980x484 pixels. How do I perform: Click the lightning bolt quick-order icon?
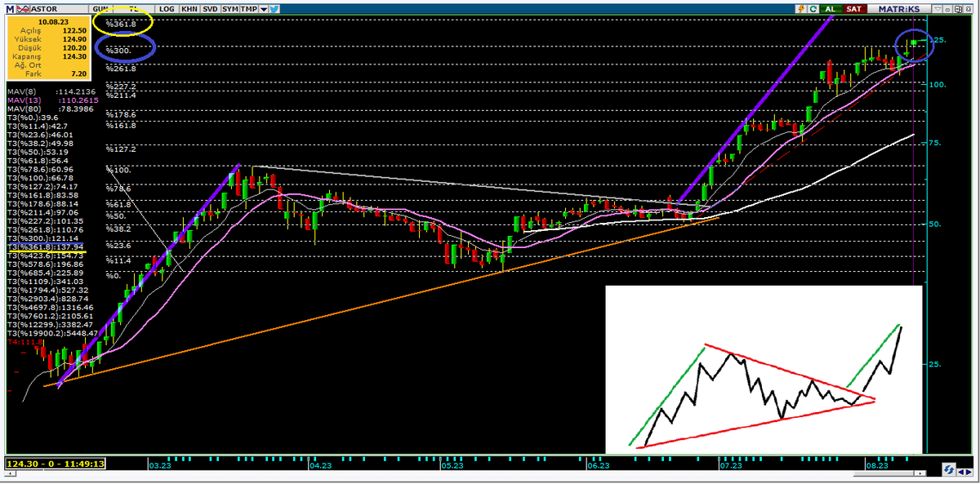(802, 9)
